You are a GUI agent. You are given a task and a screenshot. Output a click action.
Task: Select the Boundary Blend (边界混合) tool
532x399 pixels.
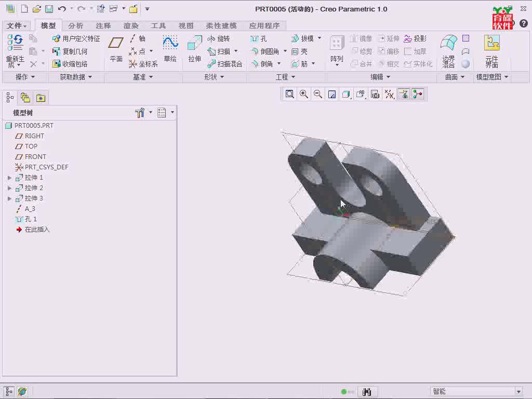click(x=448, y=51)
